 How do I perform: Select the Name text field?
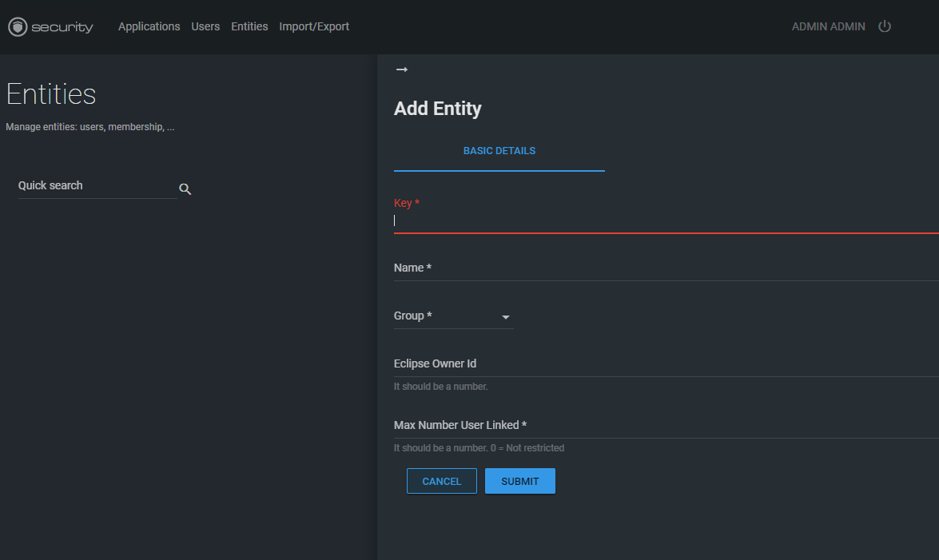[x=665, y=268]
